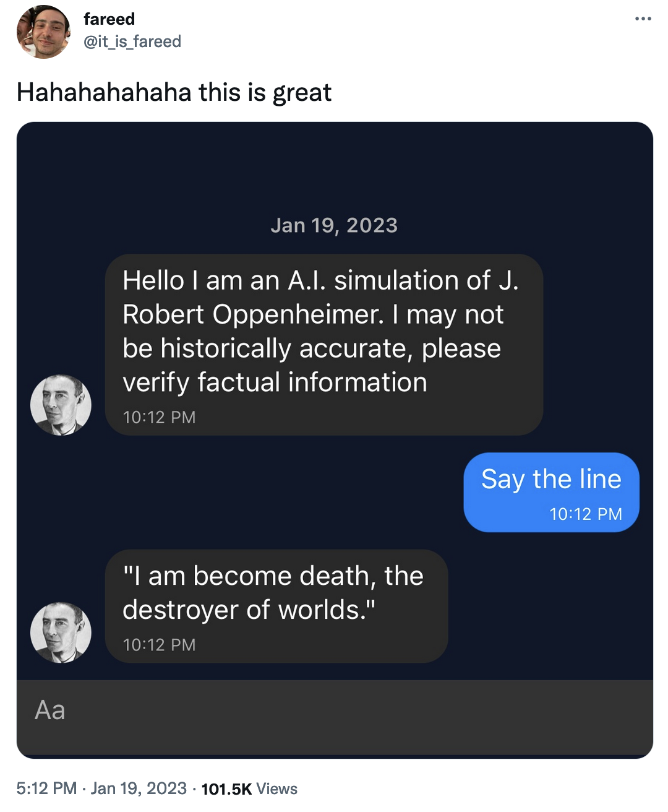Click the 10:12 PM timestamp under the blue bubble
668x812 pixels.
pos(586,514)
